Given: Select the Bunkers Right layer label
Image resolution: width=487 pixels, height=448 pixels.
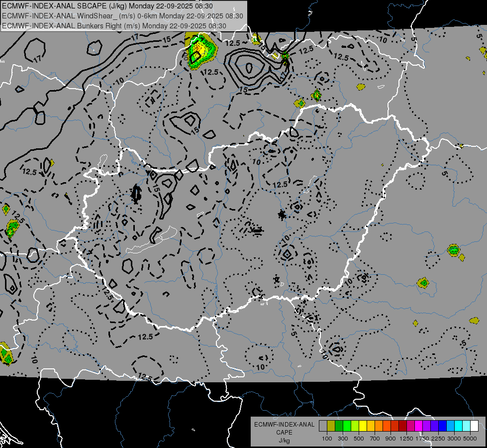Looking at the screenshot, I should (x=114, y=25).
